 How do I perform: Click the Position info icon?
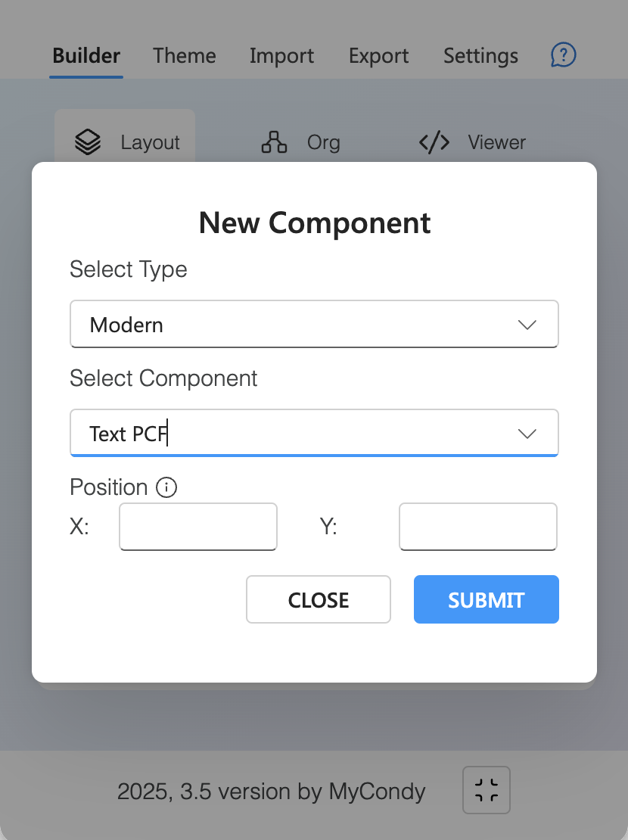click(166, 487)
